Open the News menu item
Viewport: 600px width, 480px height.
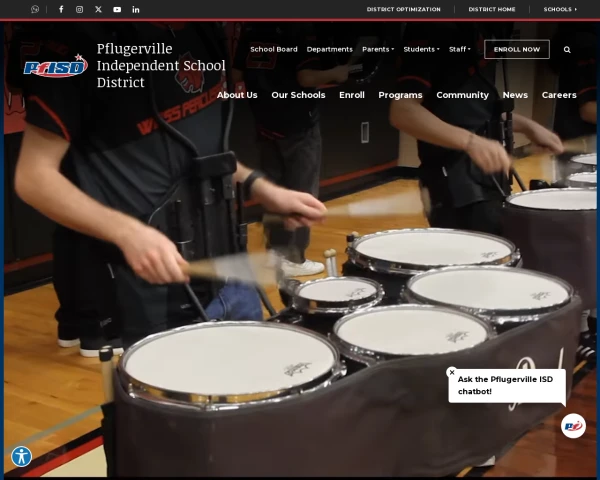pyautogui.click(x=515, y=95)
